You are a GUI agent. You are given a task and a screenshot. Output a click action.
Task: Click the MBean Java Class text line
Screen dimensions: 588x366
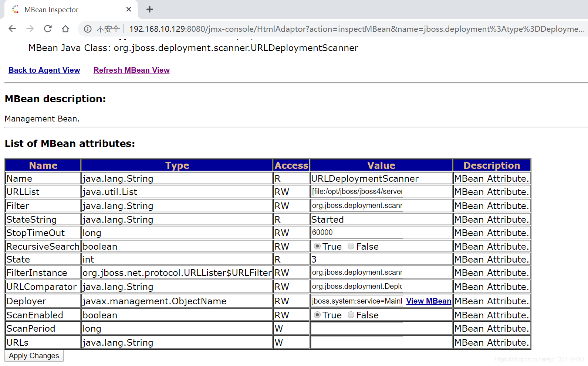[193, 48]
